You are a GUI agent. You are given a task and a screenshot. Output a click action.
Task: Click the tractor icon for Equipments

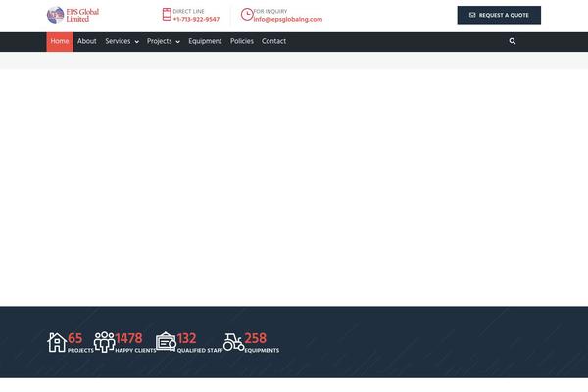pyautogui.click(x=233, y=342)
